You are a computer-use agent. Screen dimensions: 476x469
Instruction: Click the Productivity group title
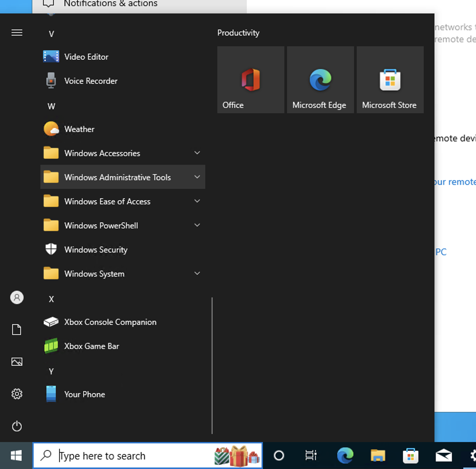238,33
